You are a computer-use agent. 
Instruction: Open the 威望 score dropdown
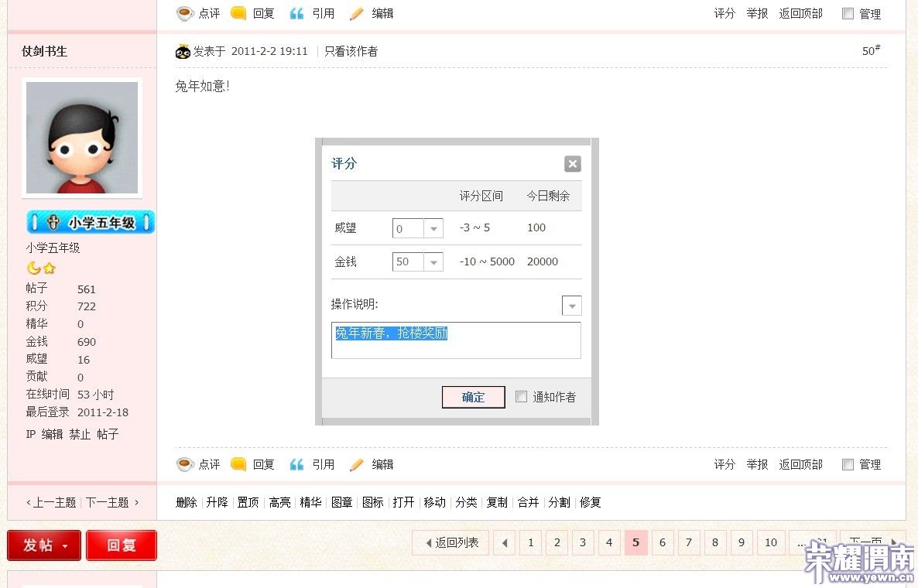[x=433, y=229]
